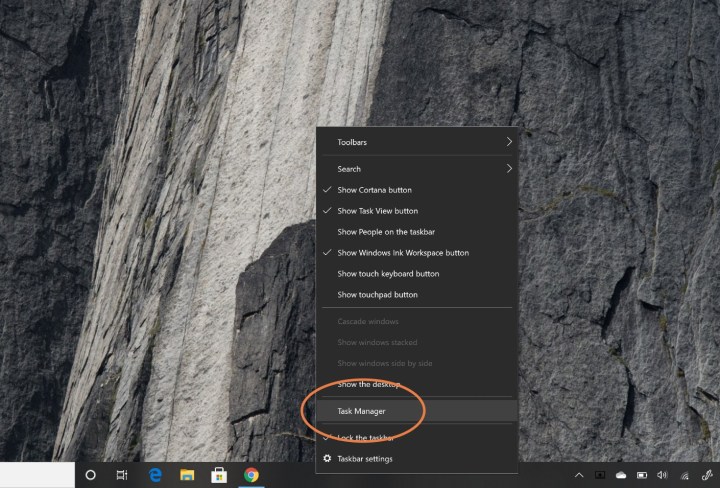Open Taskbar settings from context menu
The width and height of the screenshot is (720, 488).
(x=364, y=459)
